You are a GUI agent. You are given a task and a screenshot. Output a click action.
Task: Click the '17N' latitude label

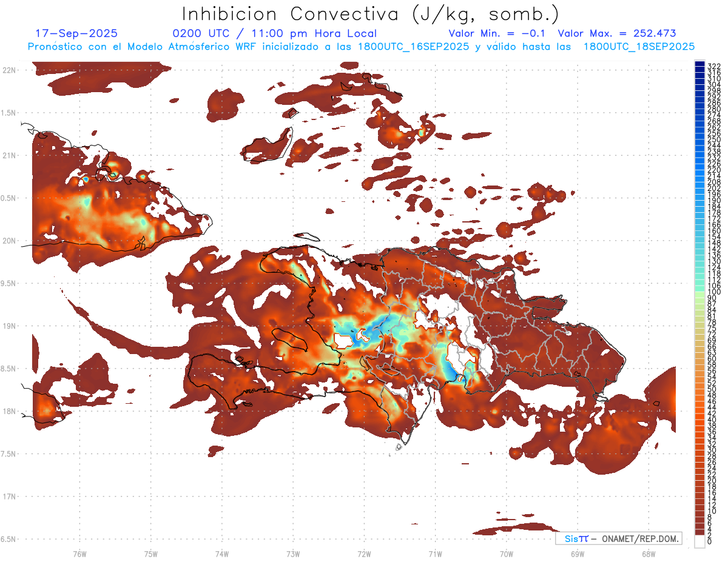click(x=8, y=497)
